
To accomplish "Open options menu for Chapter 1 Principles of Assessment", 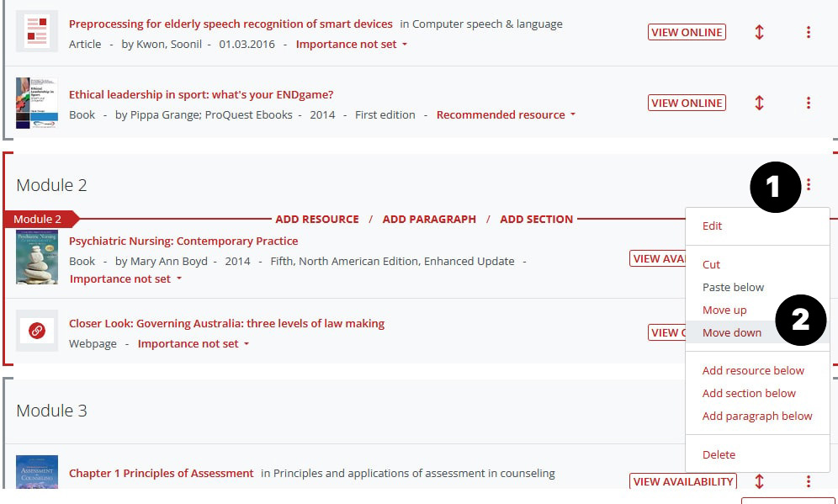I will point(808,481).
